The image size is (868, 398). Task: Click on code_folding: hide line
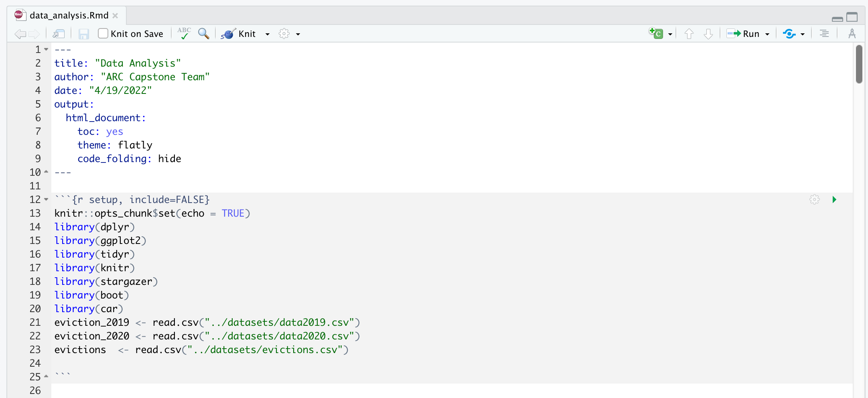130,159
